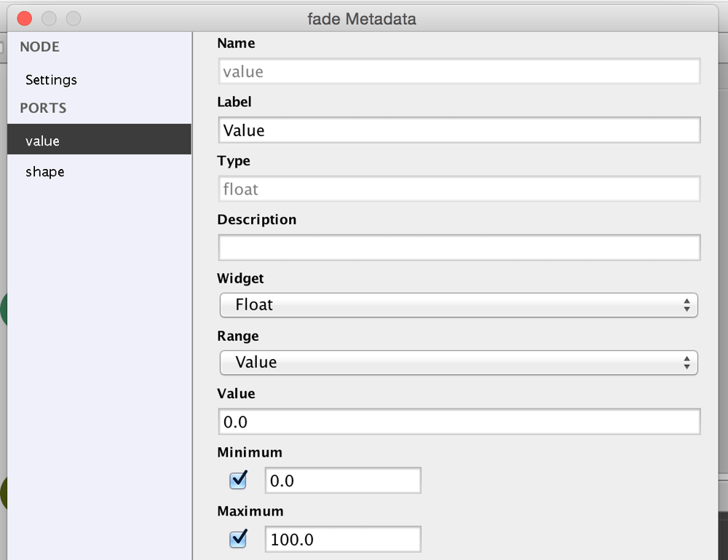Edit the Maximum field showing 100.0
728x560 pixels.
343,539
